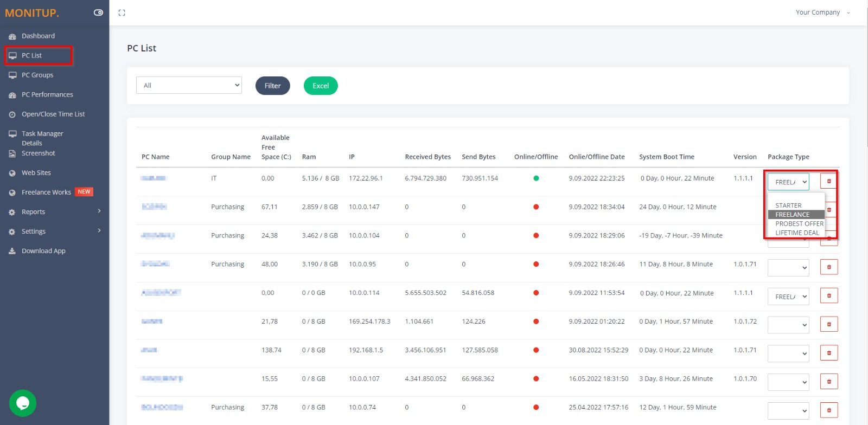Open Task Manager Details
The height and width of the screenshot is (425, 868).
(x=42, y=138)
